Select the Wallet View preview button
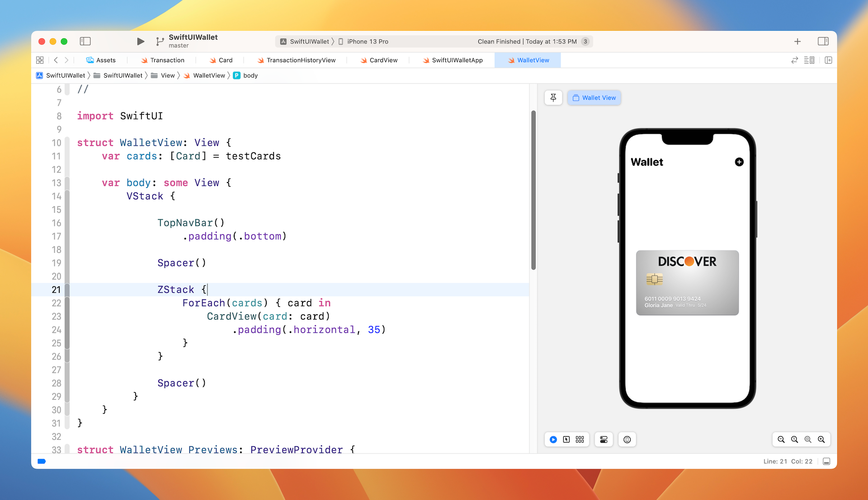 click(594, 98)
